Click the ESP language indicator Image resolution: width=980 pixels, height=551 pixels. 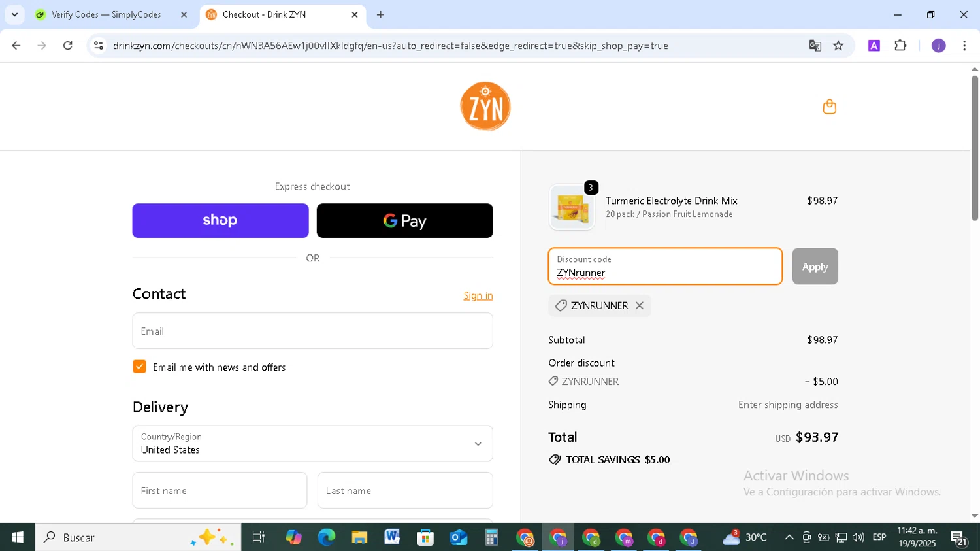[879, 537]
